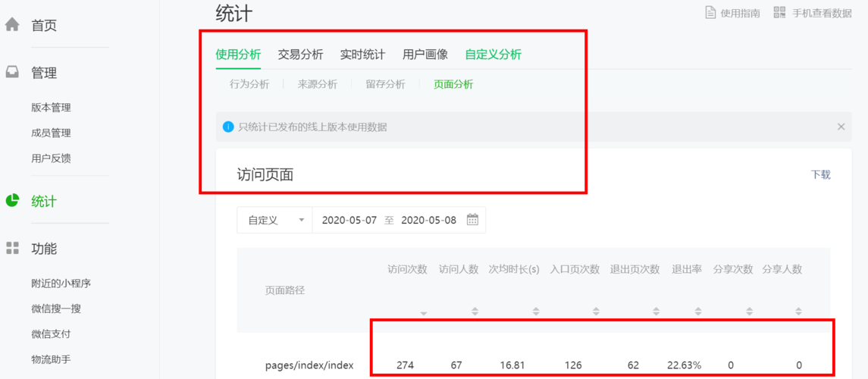Open the calendar icon date picker
Screen dimensions: 868x379
[x=472, y=220]
